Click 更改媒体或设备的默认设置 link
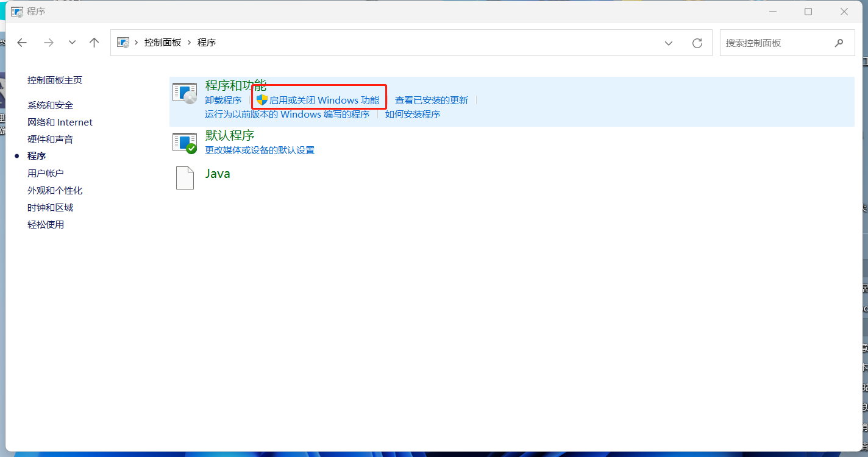 pyautogui.click(x=260, y=151)
